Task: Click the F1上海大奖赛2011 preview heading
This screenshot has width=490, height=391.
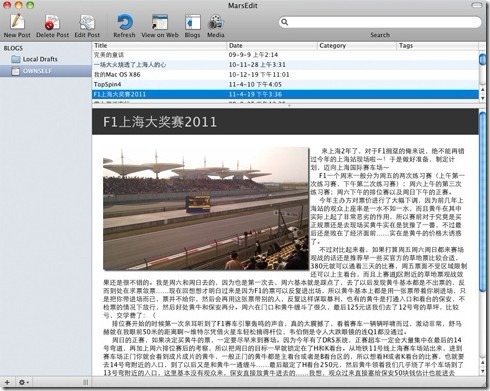Action: pos(160,122)
